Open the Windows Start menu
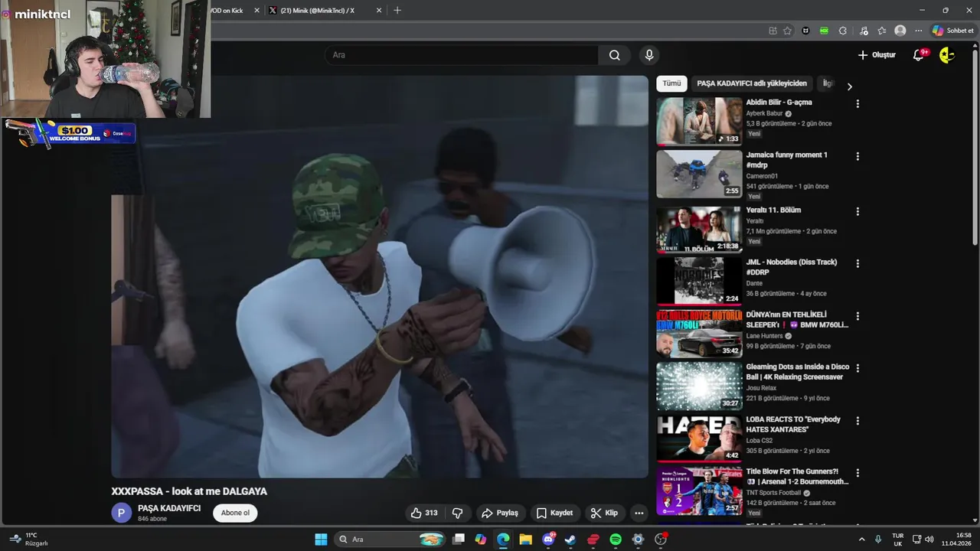 (321, 540)
